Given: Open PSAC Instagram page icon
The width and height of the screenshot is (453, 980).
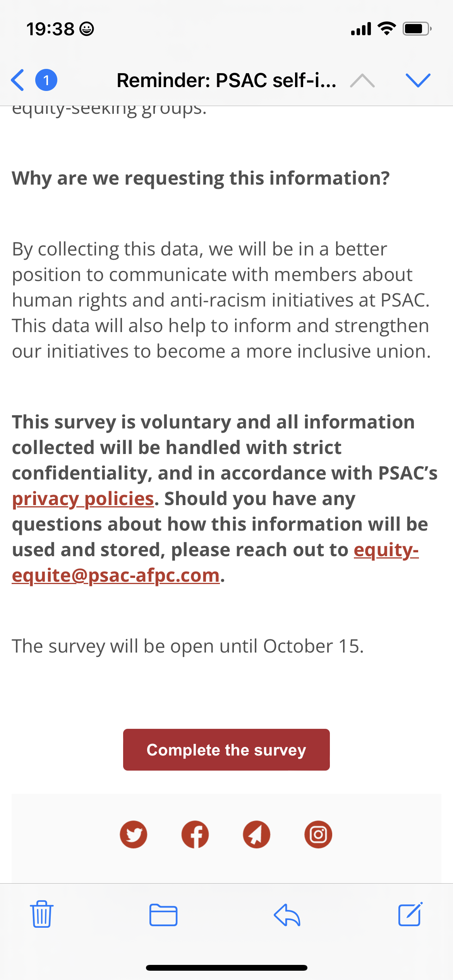Looking at the screenshot, I should coord(318,834).
